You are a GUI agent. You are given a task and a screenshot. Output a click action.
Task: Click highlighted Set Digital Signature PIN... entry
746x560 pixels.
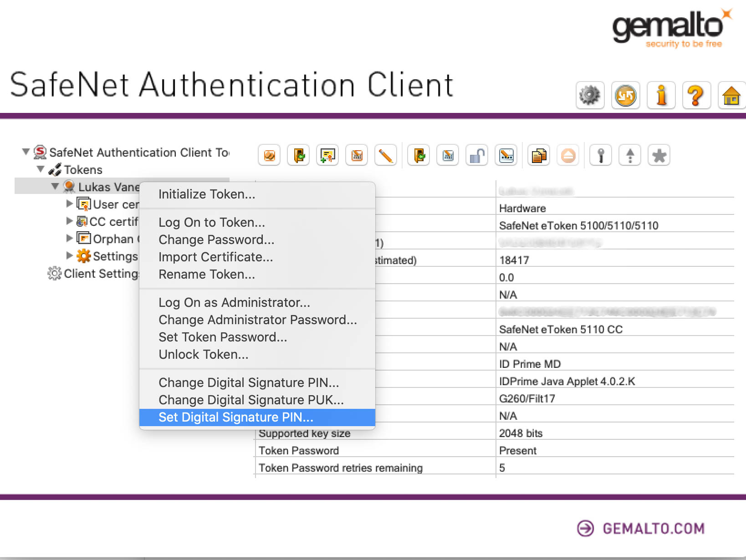[x=257, y=417]
